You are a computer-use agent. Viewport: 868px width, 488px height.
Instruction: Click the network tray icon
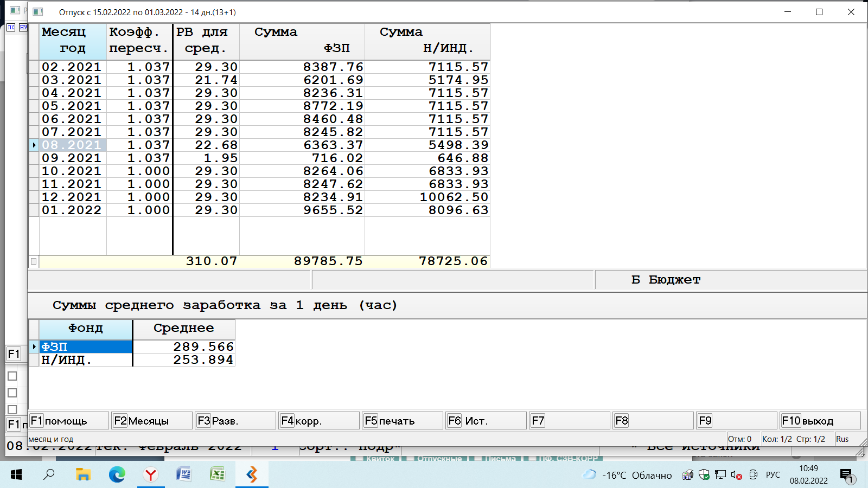(720, 475)
